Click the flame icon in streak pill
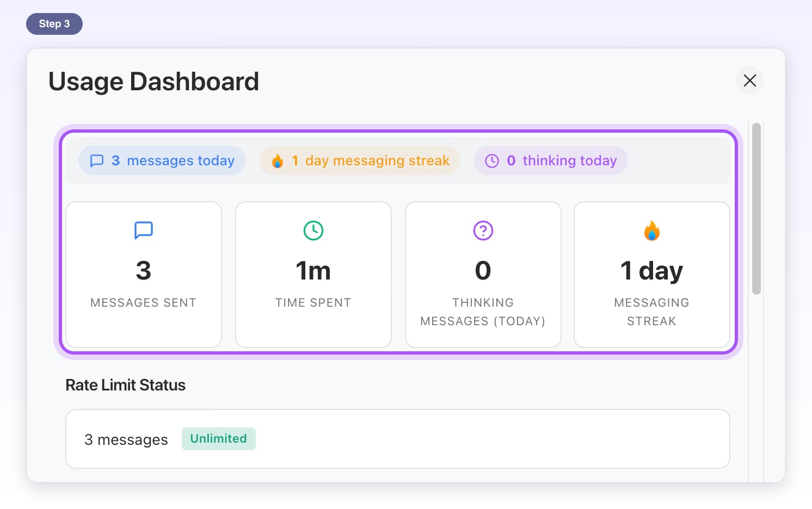Viewport: 812px width, 509px height. point(278,161)
